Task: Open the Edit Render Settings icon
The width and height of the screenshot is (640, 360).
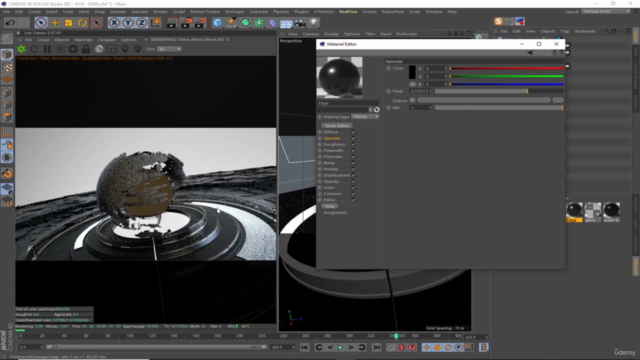Action: (x=200, y=23)
